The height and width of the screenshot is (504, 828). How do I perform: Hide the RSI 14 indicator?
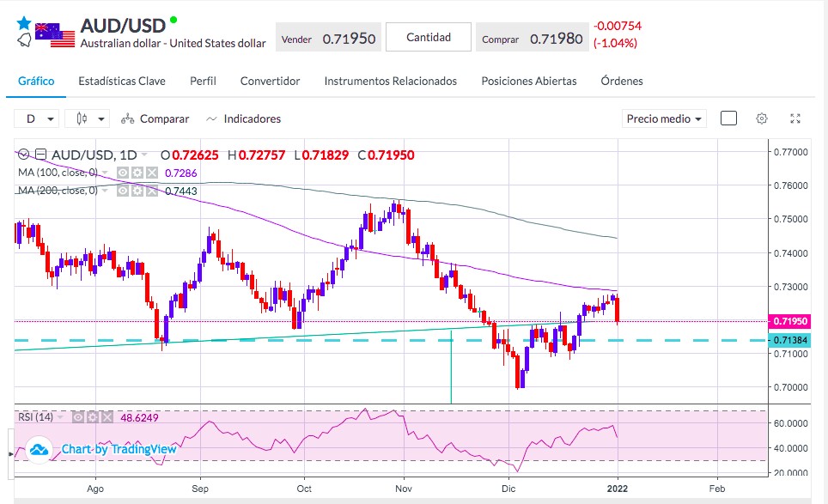[x=78, y=417]
